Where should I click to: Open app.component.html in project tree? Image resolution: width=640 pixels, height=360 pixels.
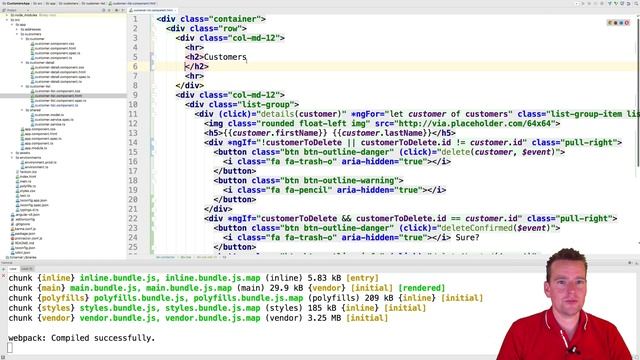pos(39,133)
